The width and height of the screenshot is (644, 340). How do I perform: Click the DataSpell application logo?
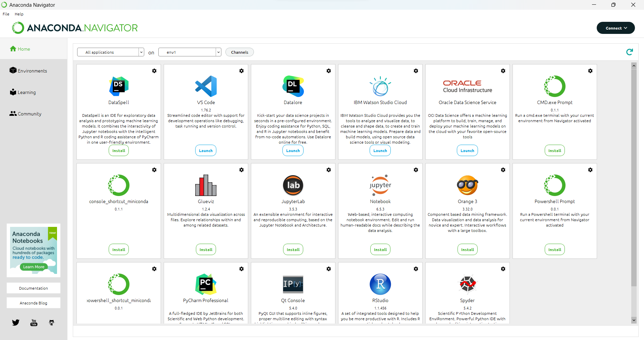(119, 86)
